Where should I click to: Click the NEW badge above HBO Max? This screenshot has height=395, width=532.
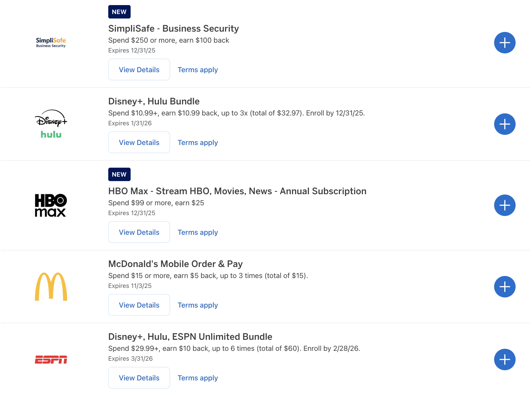[x=119, y=175]
